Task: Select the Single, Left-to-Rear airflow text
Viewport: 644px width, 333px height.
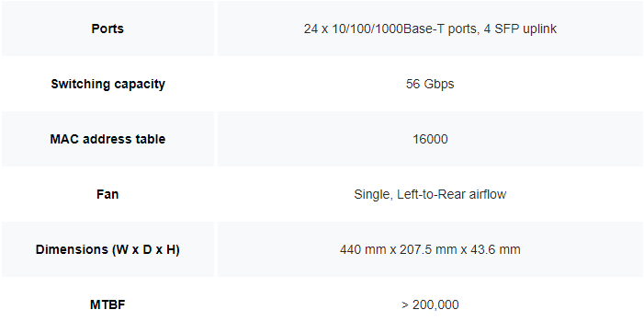Action: (430, 194)
